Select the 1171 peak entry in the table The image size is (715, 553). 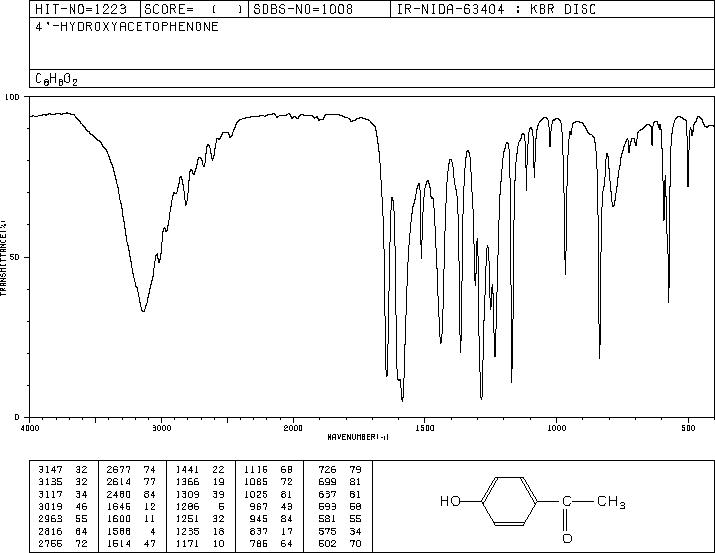200,543
